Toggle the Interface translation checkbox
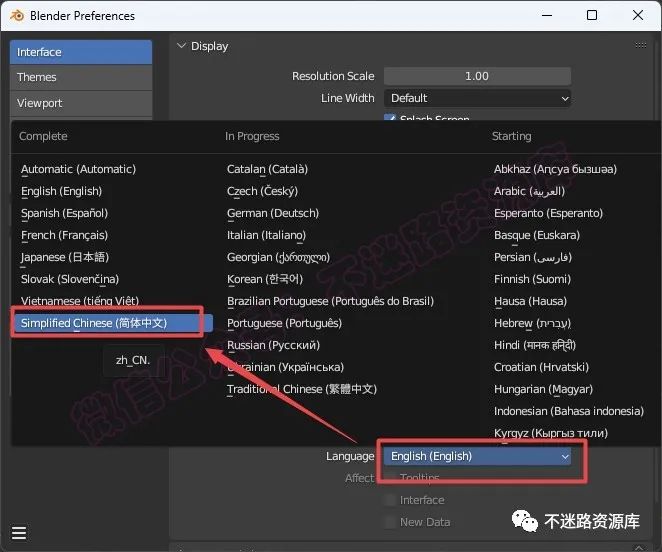Image resolution: width=662 pixels, height=552 pixels. coord(389,500)
